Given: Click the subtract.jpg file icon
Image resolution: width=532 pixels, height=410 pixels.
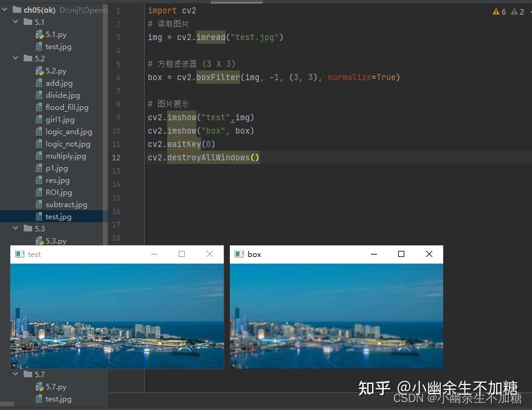Looking at the screenshot, I should 40,204.
